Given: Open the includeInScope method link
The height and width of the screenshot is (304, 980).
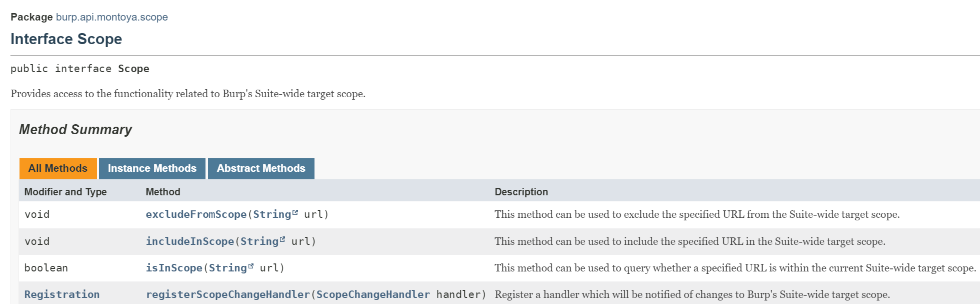Looking at the screenshot, I should 190,241.
